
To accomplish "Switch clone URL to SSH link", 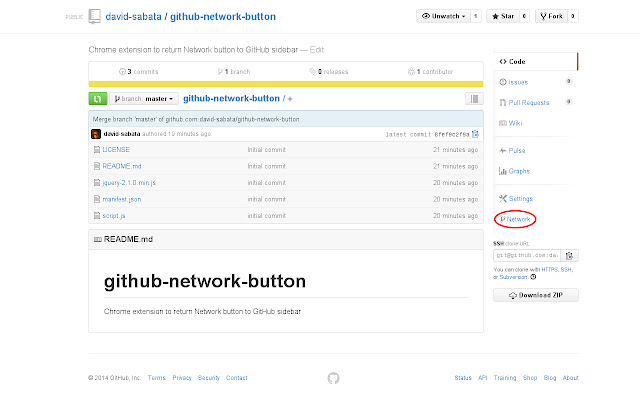I will [x=566, y=269].
